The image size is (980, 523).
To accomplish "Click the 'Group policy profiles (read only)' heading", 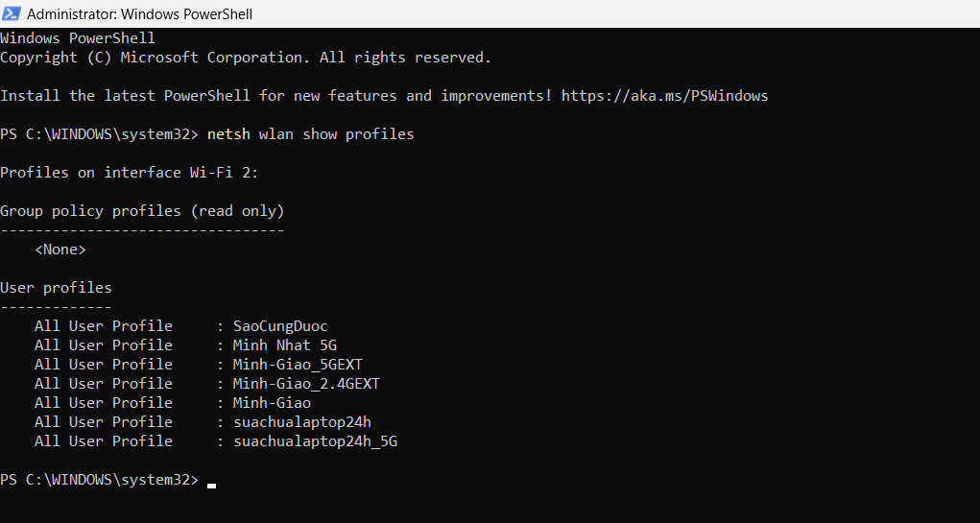I will point(142,211).
